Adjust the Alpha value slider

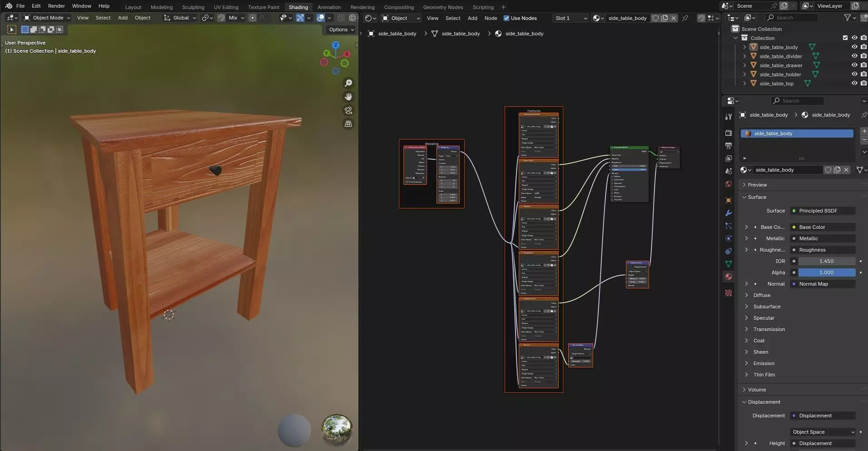(x=827, y=273)
